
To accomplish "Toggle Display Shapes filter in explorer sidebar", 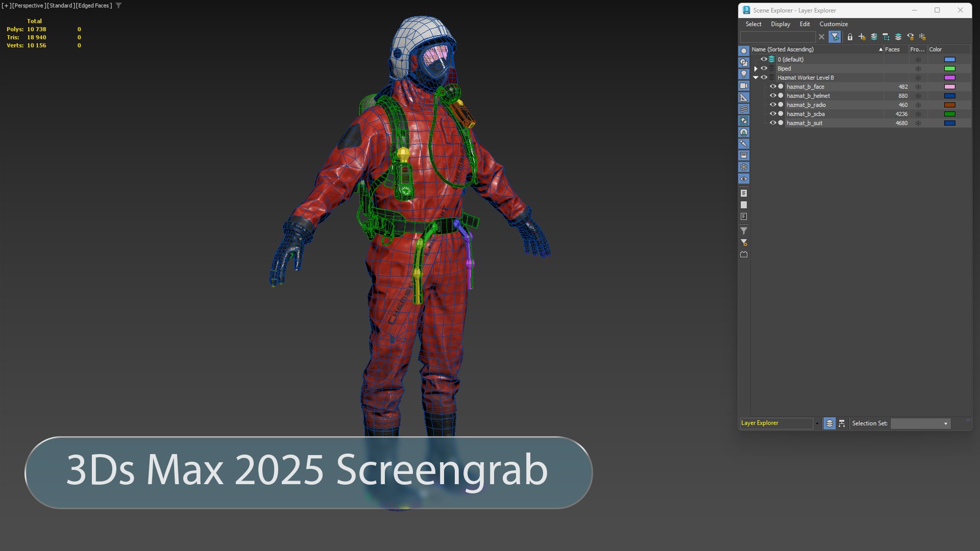I will (744, 62).
